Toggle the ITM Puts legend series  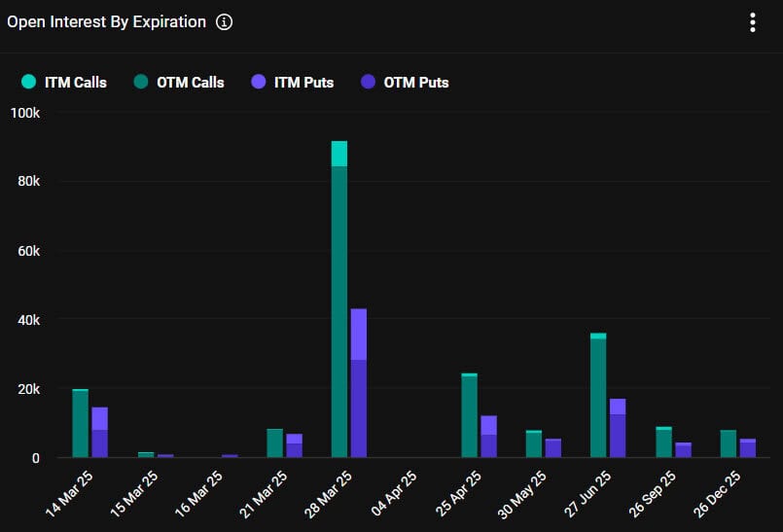293,82
